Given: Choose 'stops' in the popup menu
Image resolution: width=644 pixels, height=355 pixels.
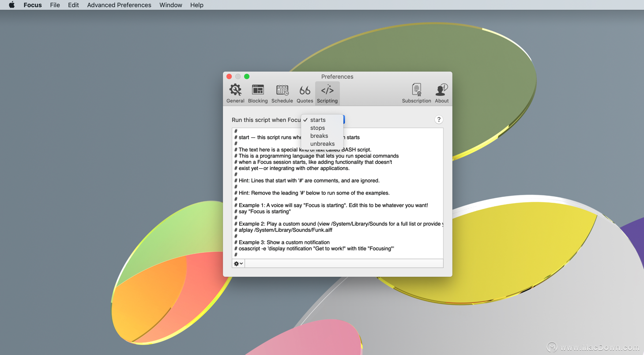Looking at the screenshot, I should [322, 128].
